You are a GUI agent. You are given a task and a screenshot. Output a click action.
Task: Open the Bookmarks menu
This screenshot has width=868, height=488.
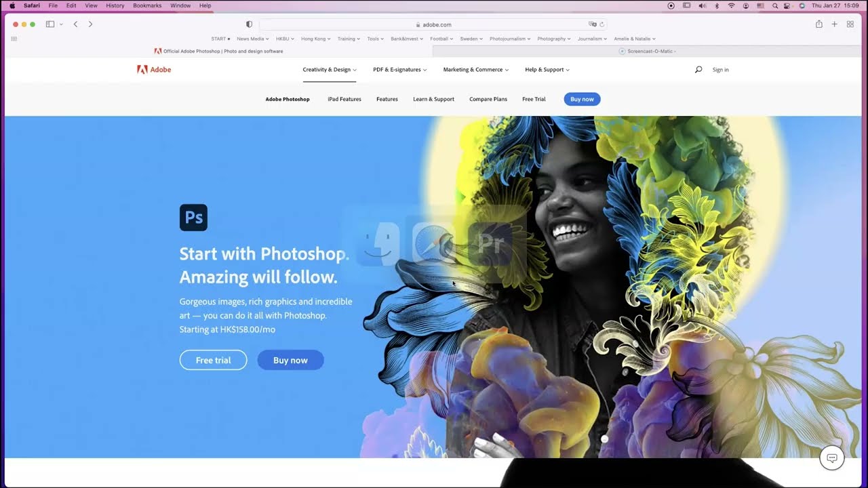click(147, 5)
